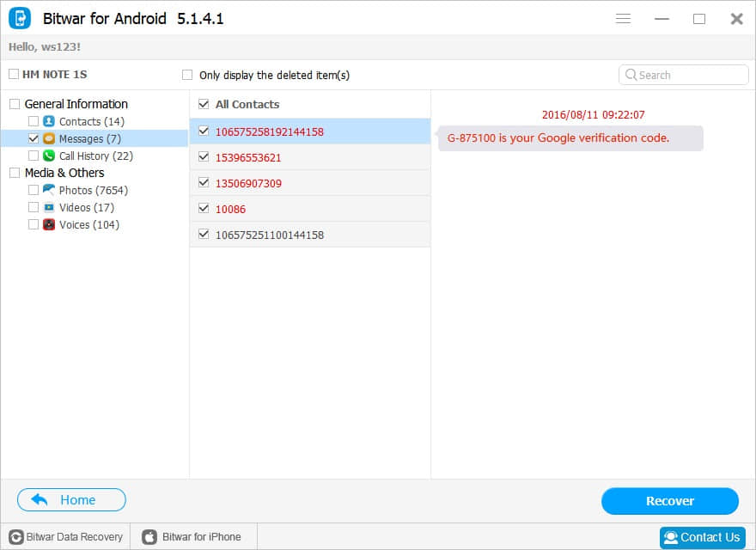Click the Apple icon for Bitwar iPhone
Screen dimensions: 756x550
(149, 537)
